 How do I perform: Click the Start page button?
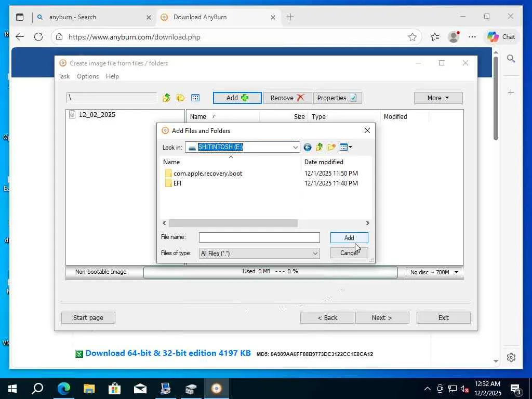pyautogui.click(x=88, y=318)
